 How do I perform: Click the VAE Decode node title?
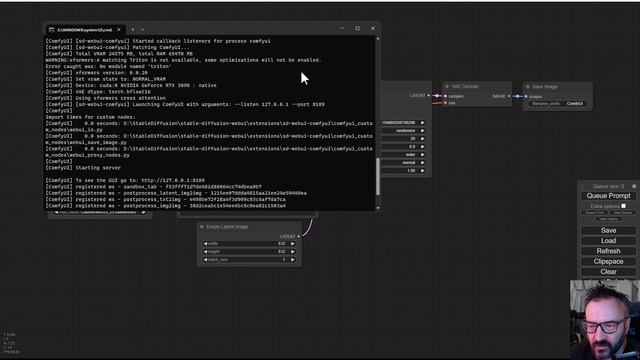[x=465, y=87]
